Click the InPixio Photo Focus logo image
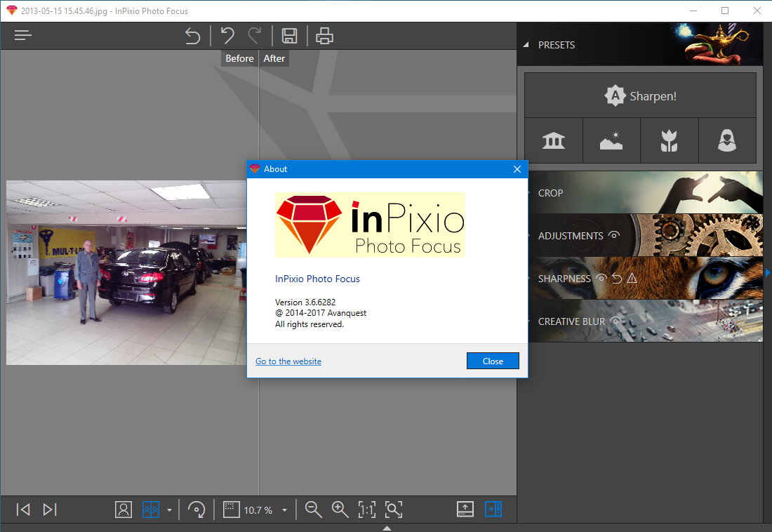The width and height of the screenshot is (772, 532). point(371,225)
